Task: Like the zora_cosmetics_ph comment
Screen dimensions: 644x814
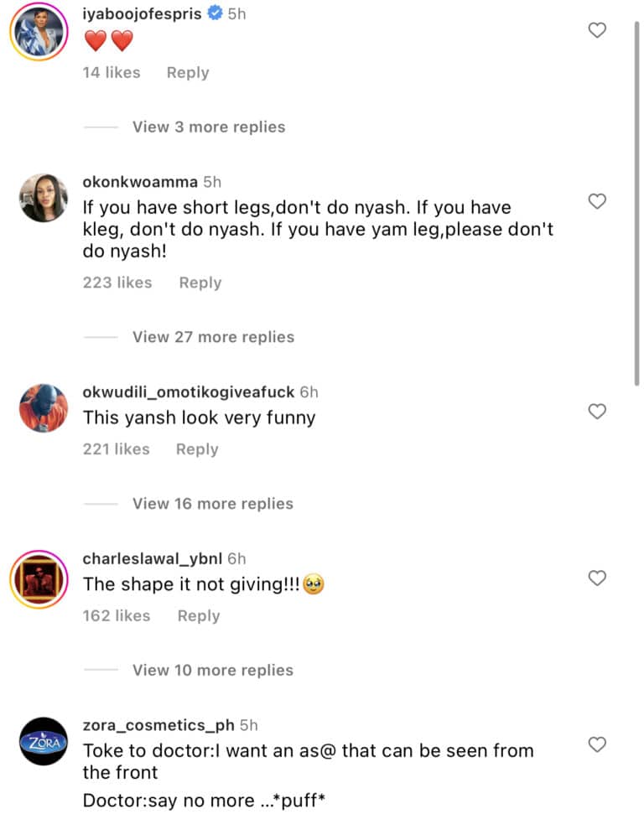Action: pyautogui.click(x=597, y=744)
